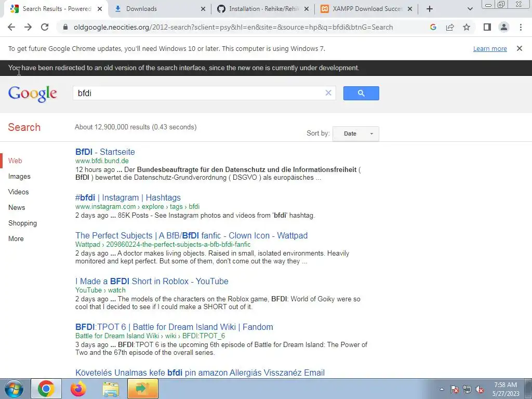Switch to the XAMPP Download Success tab
532x399 pixels.
tap(366, 9)
